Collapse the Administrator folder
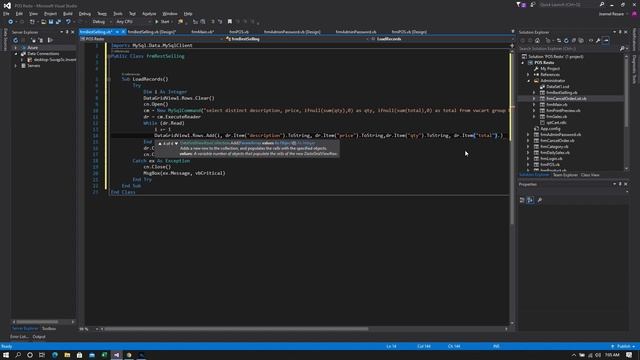This screenshot has height=360, width=640. click(528, 81)
